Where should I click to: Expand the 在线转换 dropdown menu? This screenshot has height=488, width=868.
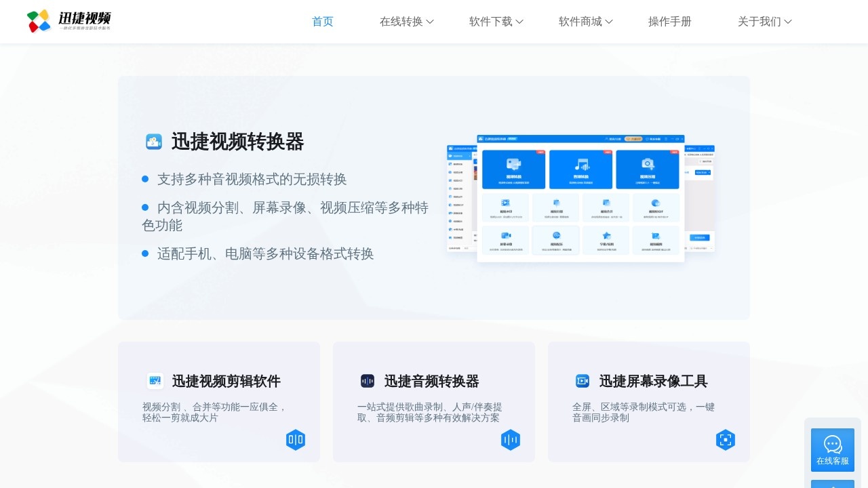click(x=407, y=21)
